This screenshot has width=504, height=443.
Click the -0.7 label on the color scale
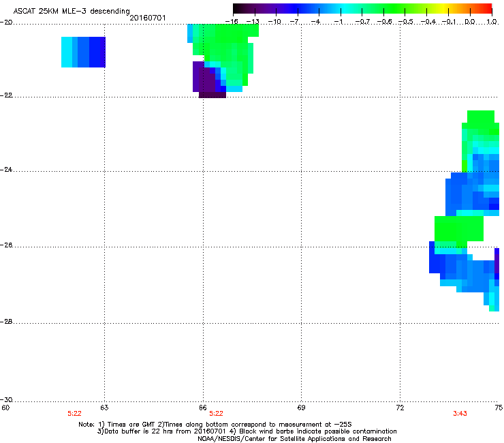pyautogui.click(x=362, y=22)
